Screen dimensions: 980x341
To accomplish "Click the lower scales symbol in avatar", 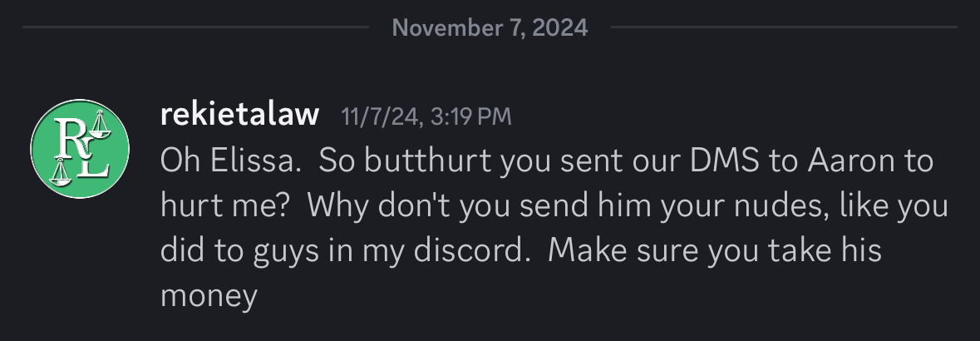I will click(x=60, y=172).
